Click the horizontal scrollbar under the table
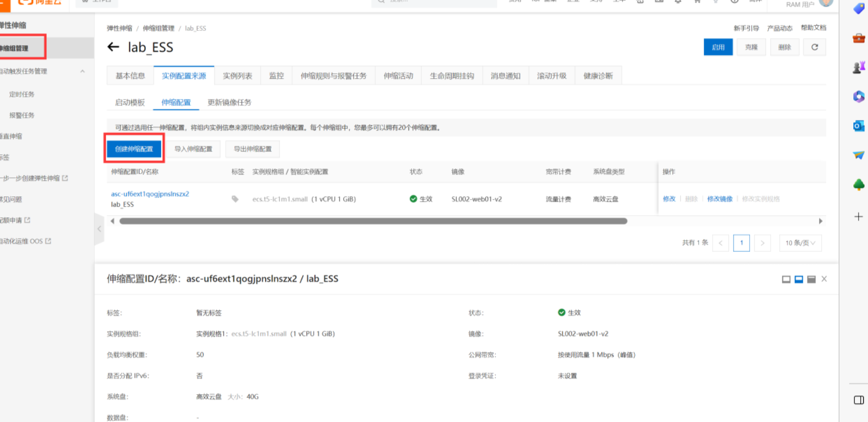This screenshot has width=868, height=422. [x=373, y=221]
